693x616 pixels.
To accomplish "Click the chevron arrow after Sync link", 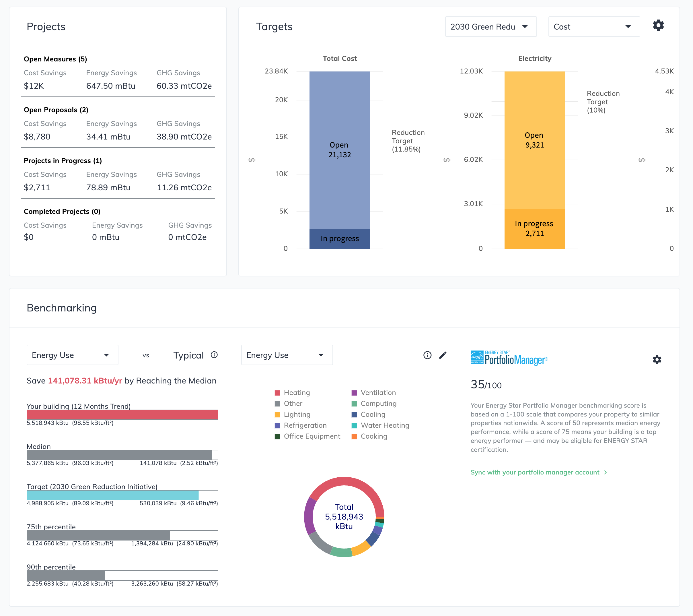I will click(x=606, y=472).
